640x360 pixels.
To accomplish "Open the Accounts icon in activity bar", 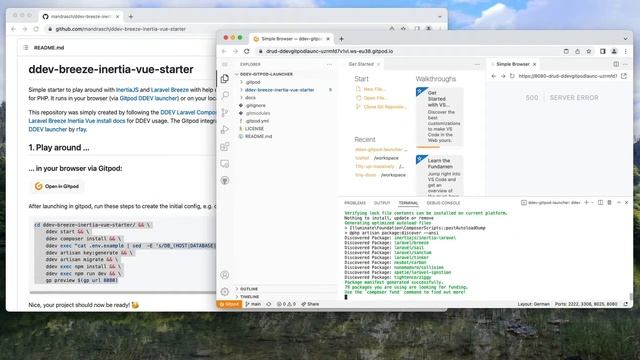I will (225, 275).
